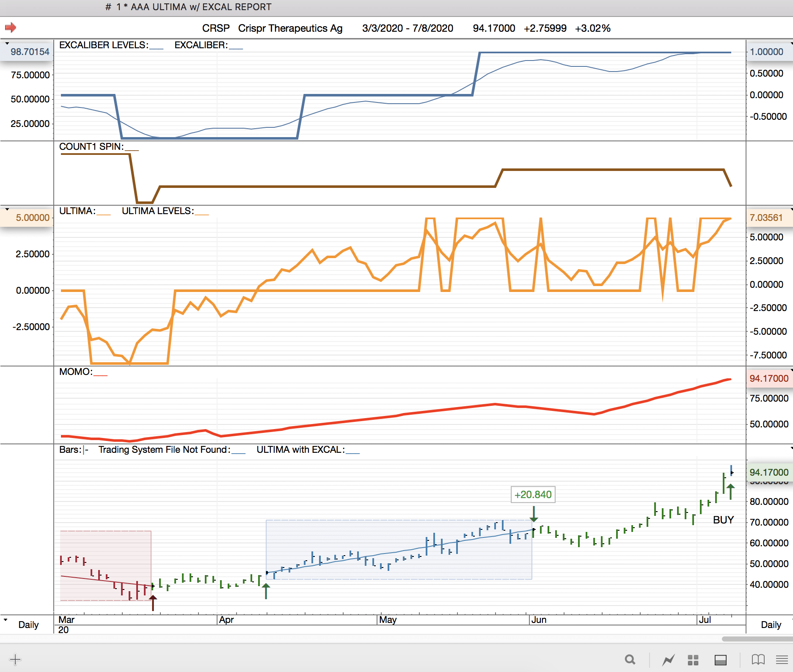Click the 94.17000 MOMO right scale value
The height and width of the screenshot is (672, 793).
(x=769, y=378)
